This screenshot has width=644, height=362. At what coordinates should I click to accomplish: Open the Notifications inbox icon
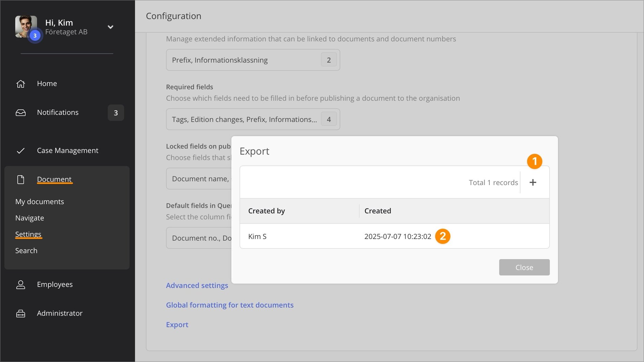(21, 112)
